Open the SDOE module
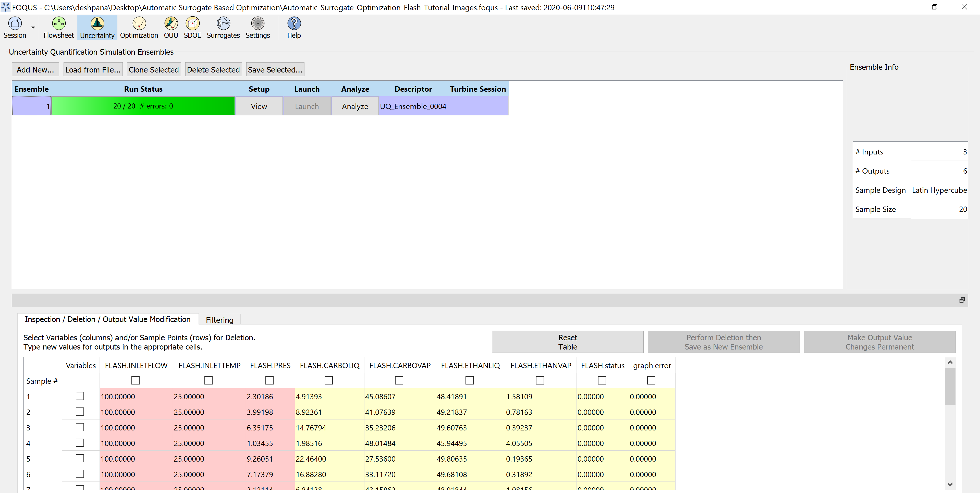Image resolution: width=980 pixels, height=493 pixels. click(x=192, y=23)
